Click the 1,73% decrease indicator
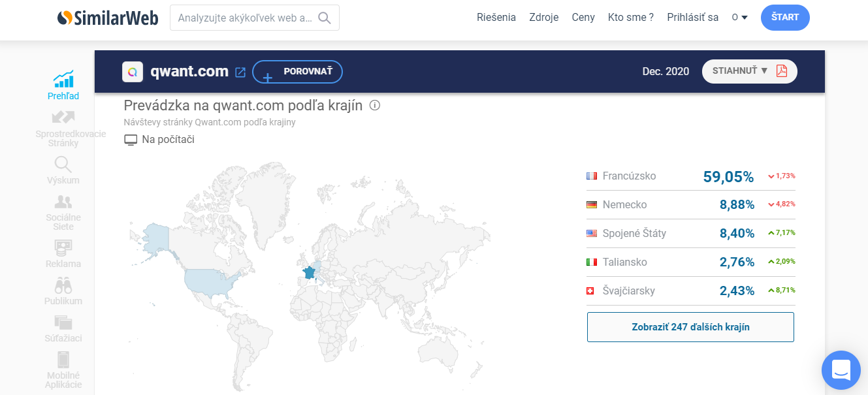 click(782, 176)
